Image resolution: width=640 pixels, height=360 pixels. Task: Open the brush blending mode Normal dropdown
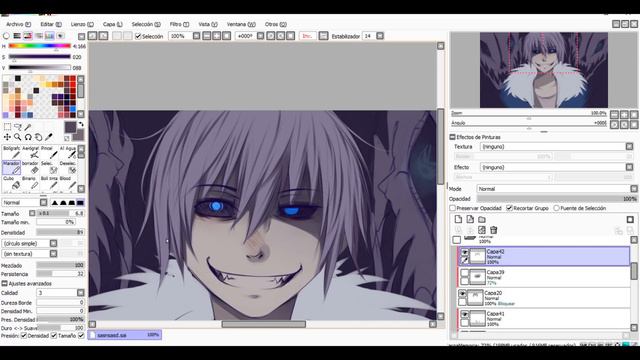(25, 202)
